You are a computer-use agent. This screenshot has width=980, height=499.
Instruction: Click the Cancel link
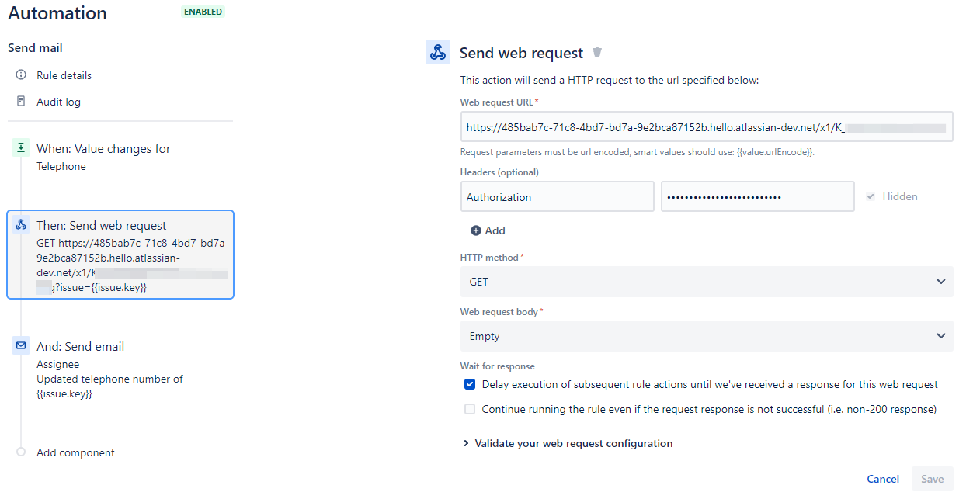[883, 479]
